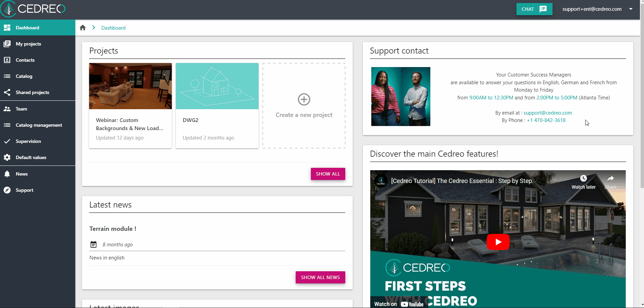Click the Catalog list icon in sidebar

pyautogui.click(x=7, y=76)
